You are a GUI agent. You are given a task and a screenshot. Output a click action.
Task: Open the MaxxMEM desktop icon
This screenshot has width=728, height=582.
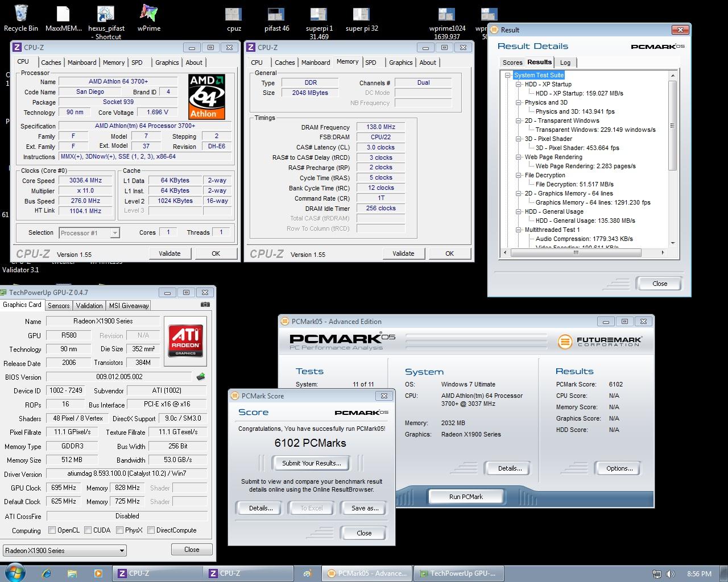[63, 18]
